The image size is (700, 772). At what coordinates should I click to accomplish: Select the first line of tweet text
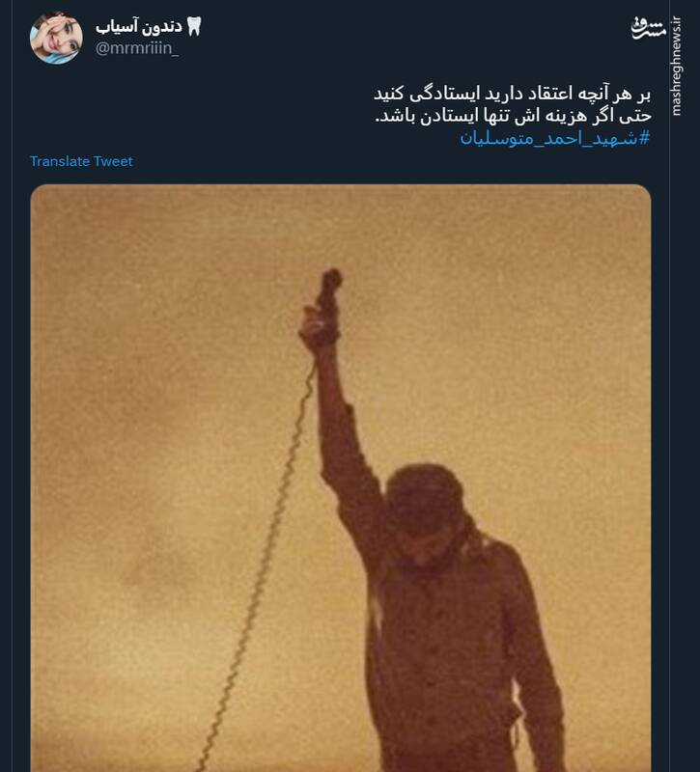[x=513, y=94]
